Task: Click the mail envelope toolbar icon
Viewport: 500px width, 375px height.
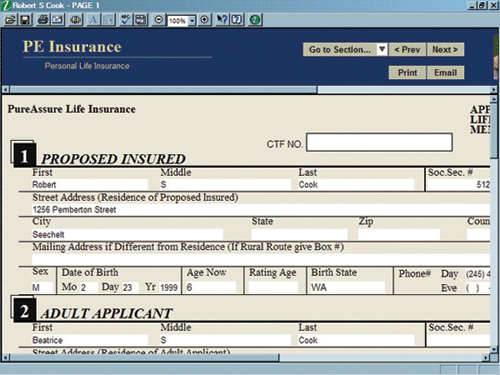Action: (58, 20)
